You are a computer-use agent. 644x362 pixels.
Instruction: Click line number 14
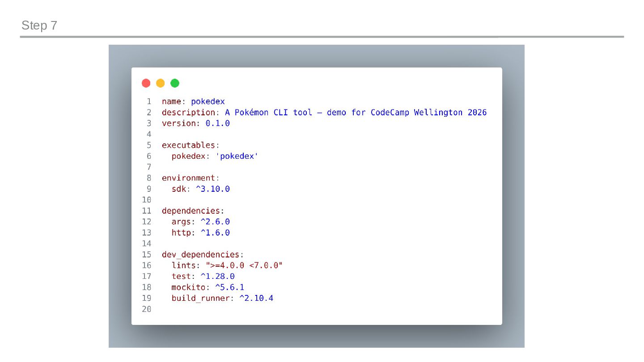(147, 244)
